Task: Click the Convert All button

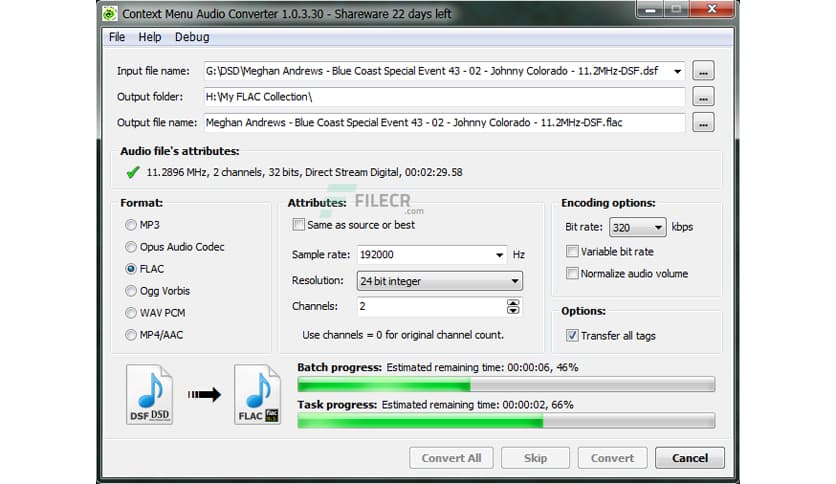Action: 452,458
